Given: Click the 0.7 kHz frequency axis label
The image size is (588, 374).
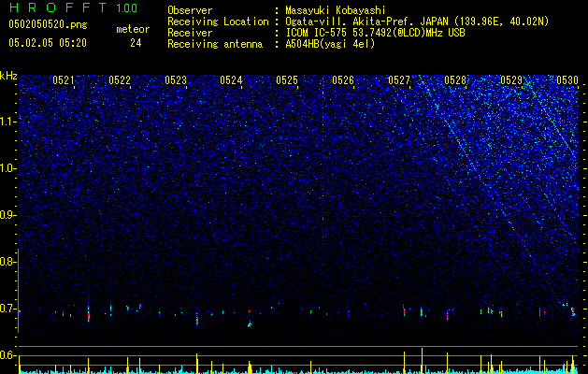Looking at the screenshot, I should pos(8,309).
